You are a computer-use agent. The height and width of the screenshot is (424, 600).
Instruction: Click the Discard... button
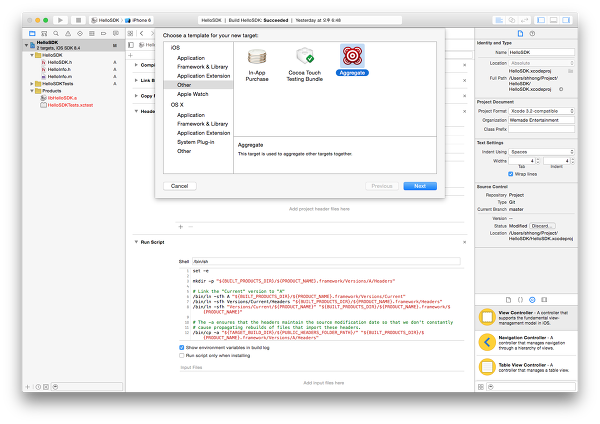(542, 226)
